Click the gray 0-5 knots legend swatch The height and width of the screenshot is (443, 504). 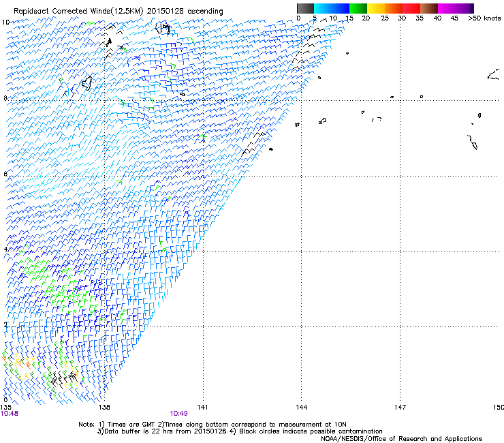[x=305, y=8]
